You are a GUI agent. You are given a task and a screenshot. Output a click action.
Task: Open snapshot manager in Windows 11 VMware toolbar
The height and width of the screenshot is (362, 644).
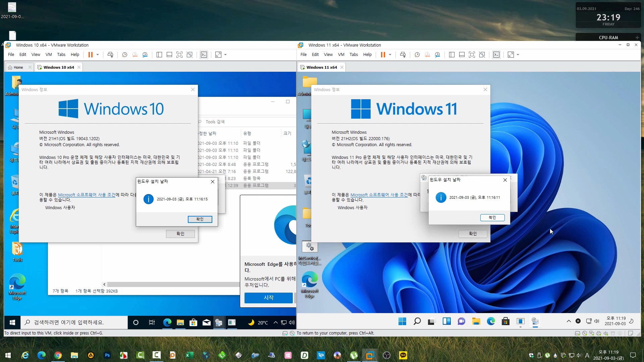[x=437, y=55]
